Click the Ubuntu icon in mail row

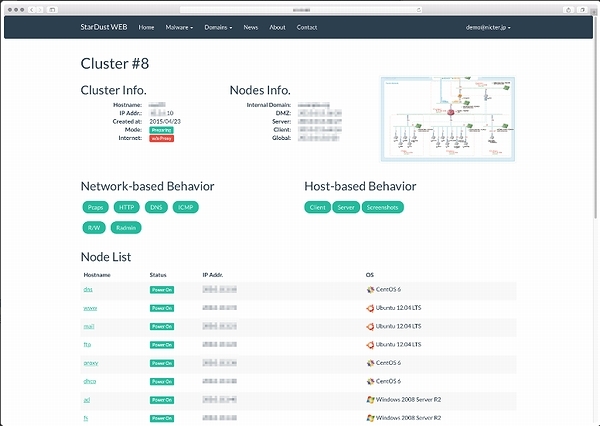coord(371,326)
